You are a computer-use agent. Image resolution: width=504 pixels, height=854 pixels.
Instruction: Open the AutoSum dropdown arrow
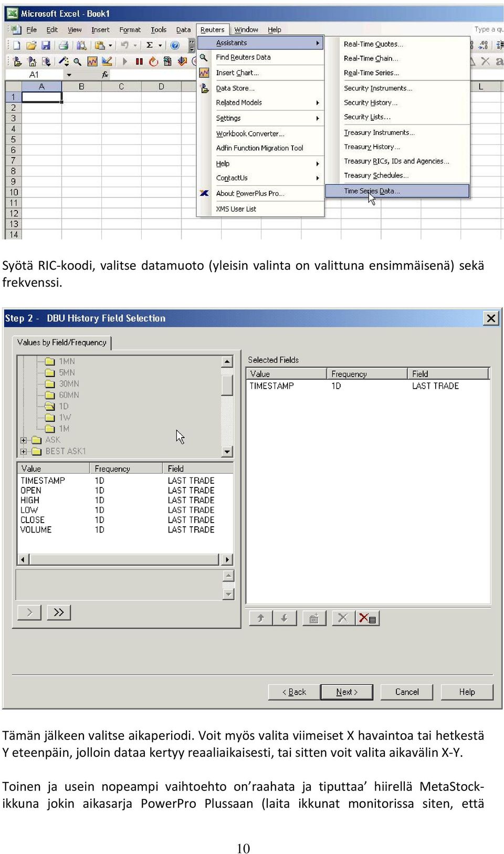point(160,46)
